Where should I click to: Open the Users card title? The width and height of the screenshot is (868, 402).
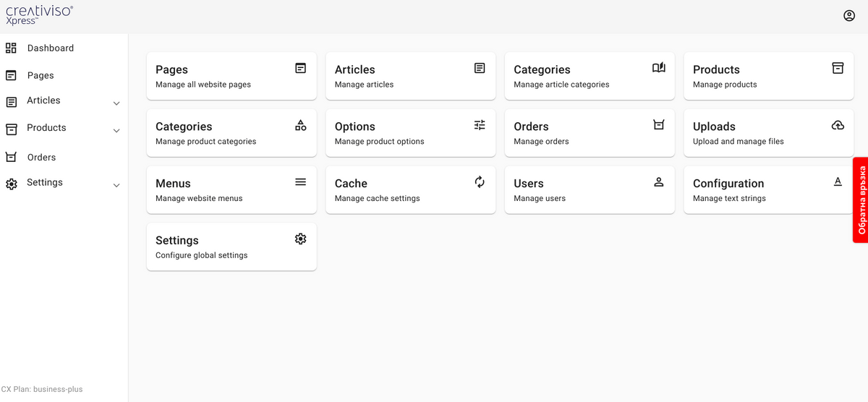tap(528, 184)
